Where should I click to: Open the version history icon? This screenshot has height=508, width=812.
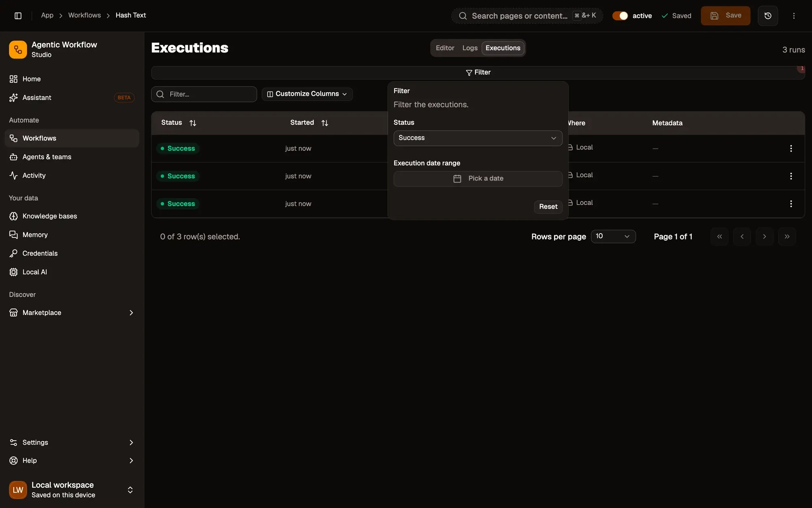pyautogui.click(x=768, y=15)
